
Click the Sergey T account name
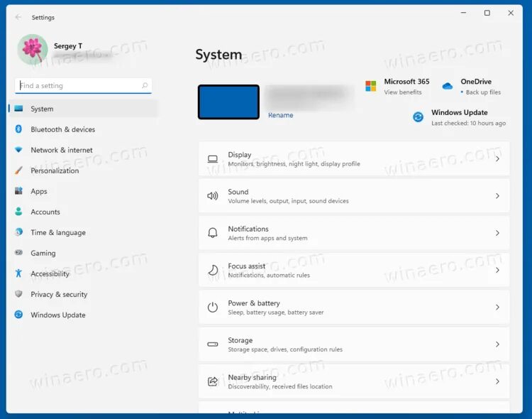(x=68, y=46)
